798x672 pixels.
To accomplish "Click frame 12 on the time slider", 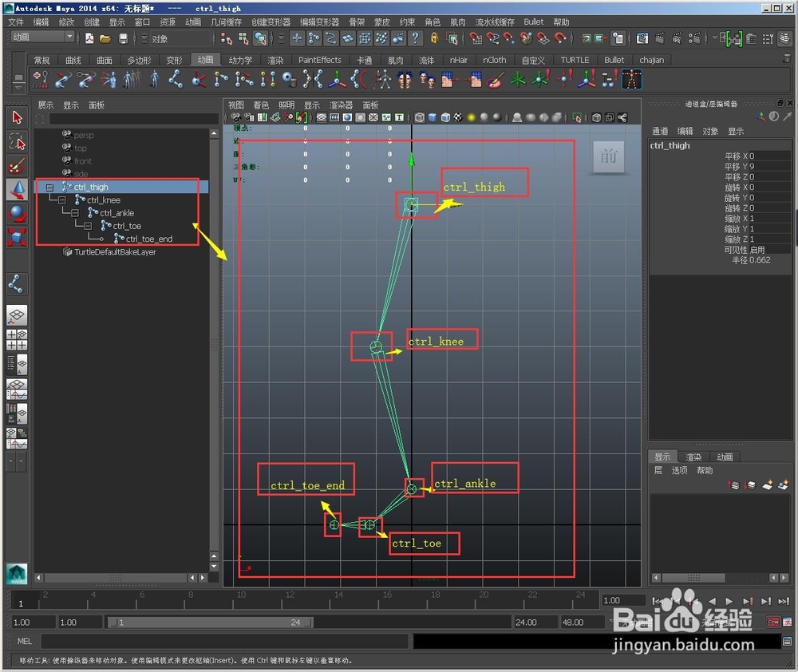I will pyautogui.click(x=290, y=599).
